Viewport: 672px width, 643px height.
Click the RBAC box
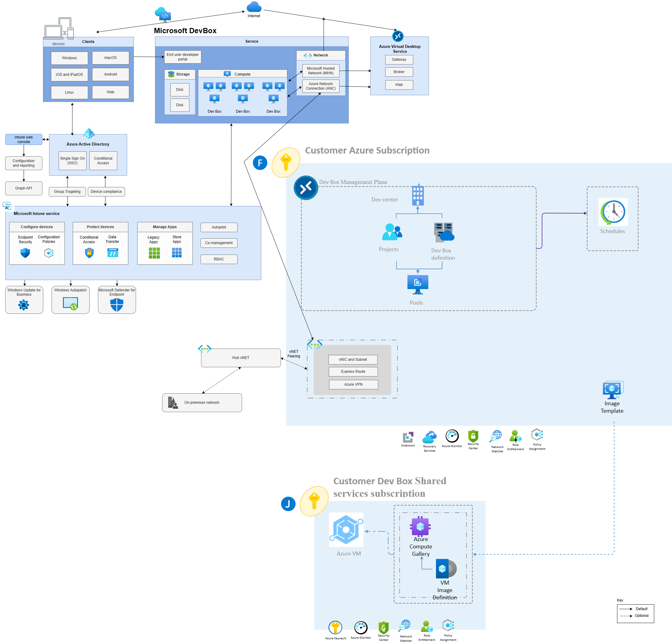(x=219, y=259)
